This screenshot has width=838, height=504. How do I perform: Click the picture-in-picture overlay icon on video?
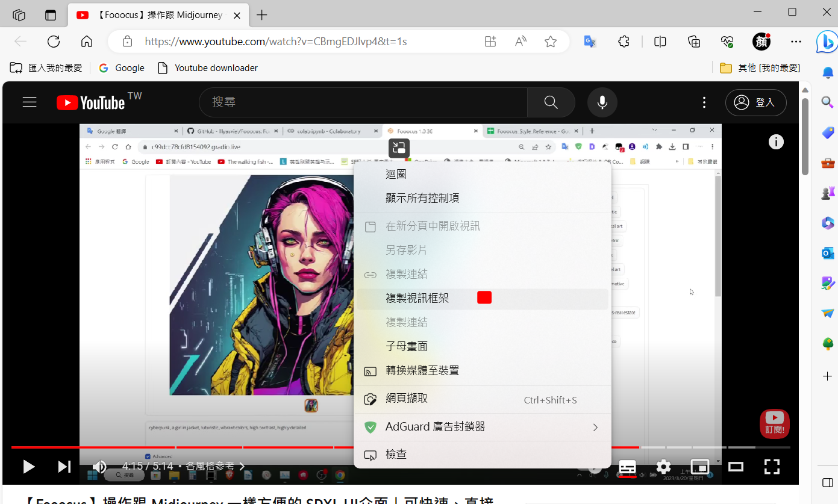[x=399, y=148]
